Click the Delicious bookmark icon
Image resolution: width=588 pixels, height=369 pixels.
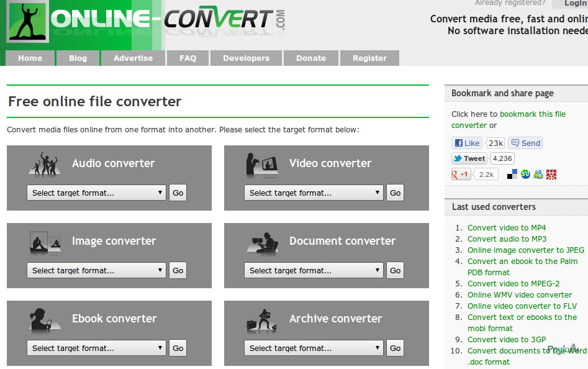click(x=512, y=175)
